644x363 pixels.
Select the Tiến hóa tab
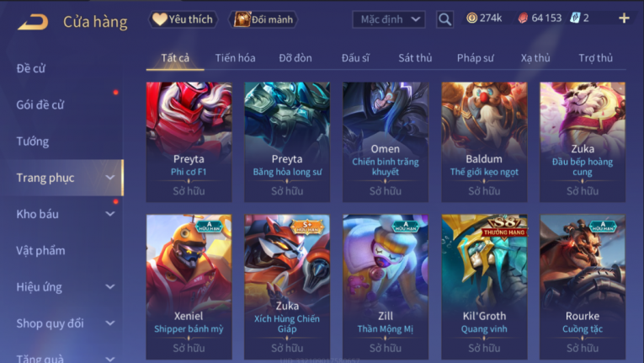[235, 58]
